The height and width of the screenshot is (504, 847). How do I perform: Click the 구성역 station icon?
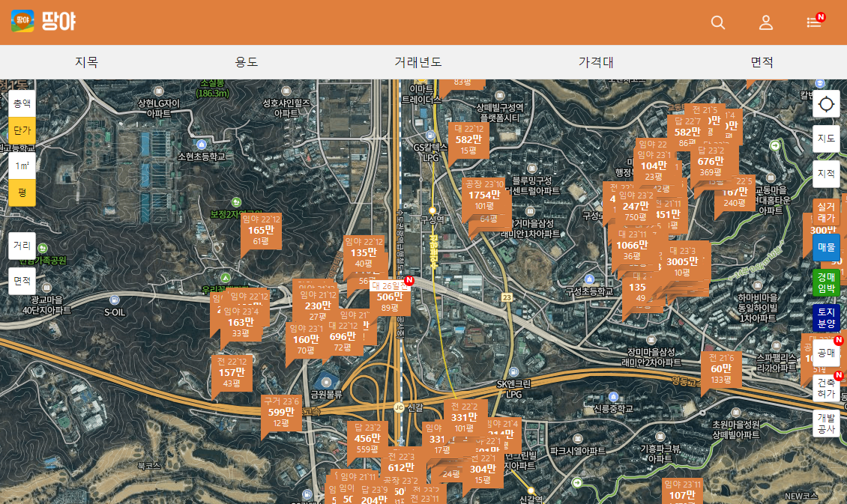pyautogui.click(x=432, y=210)
